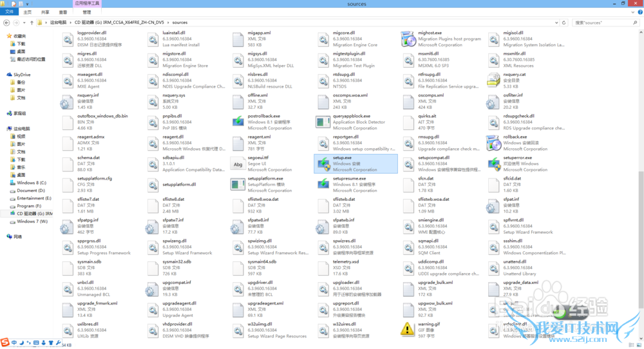Screen dimensions: 644x349
Task: Select the setupresume.exe icon
Action: tap(323, 185)
